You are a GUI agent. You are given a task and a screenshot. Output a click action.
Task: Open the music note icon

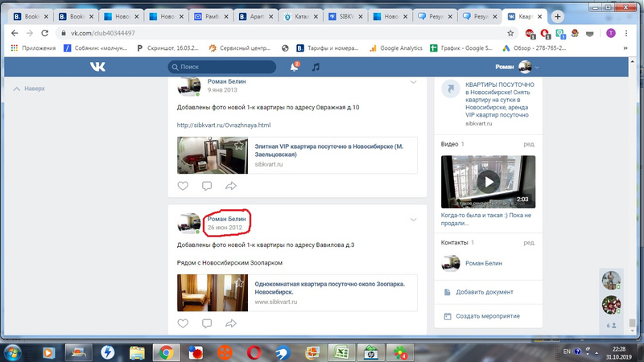coord(316,67)
